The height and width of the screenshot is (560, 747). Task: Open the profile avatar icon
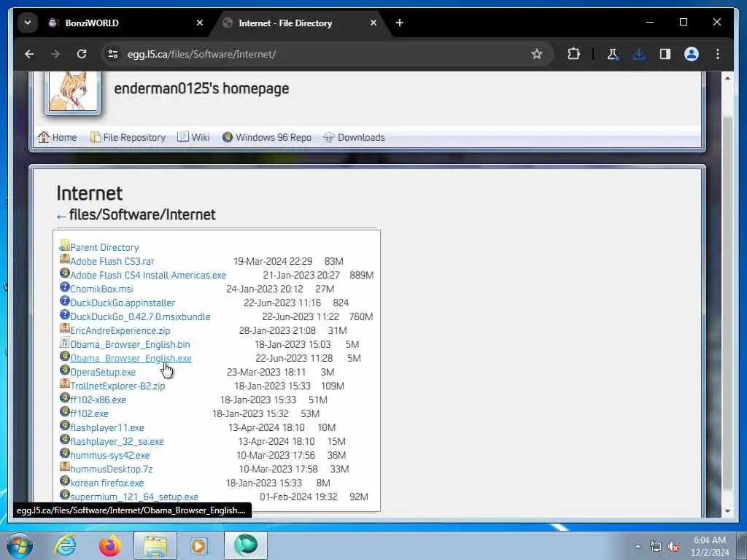coord(692,54)
